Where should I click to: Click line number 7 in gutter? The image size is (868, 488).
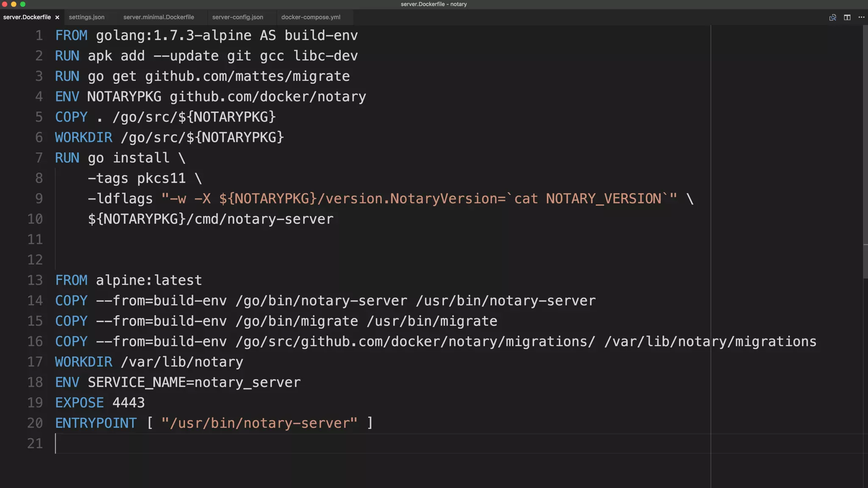(39, 158)
